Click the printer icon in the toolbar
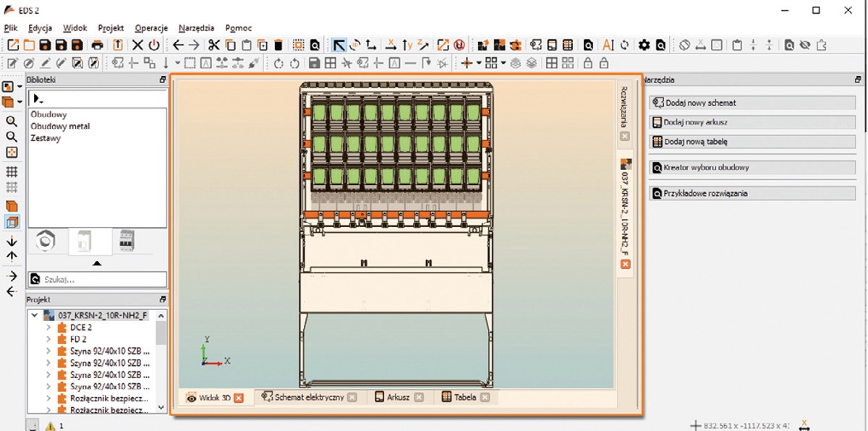868x431 pixels. coord(97,45)
